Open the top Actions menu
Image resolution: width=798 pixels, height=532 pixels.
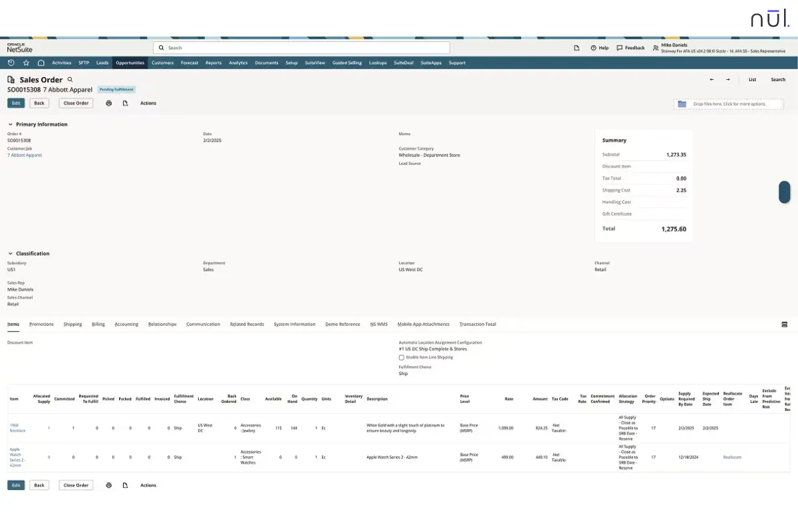click(x=148, y=103)
